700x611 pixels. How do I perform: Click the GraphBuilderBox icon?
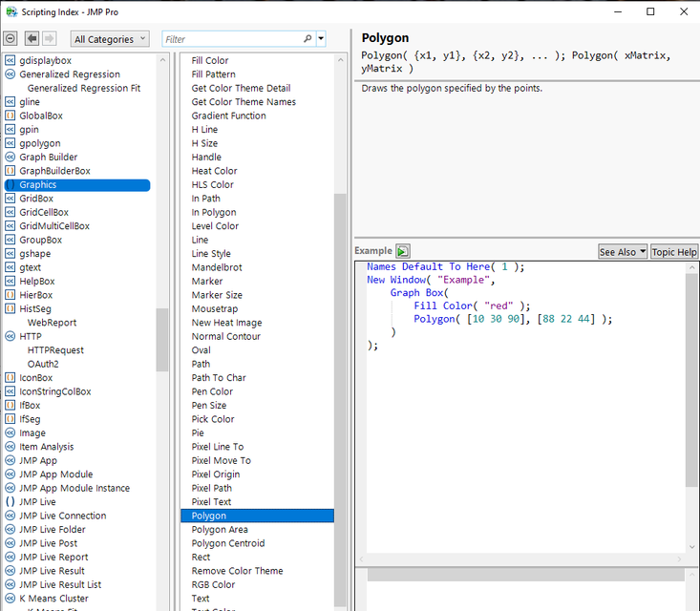(x=10, y=171)
